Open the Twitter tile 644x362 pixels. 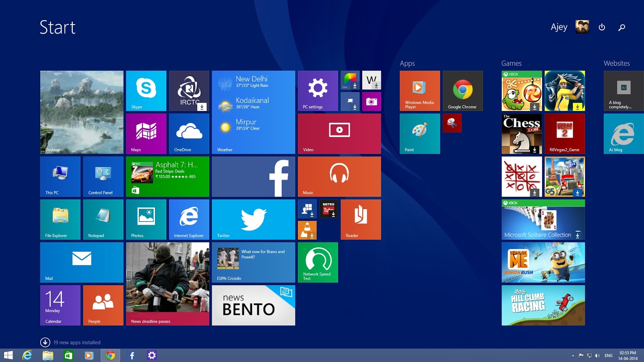click(x=254, y=220)
